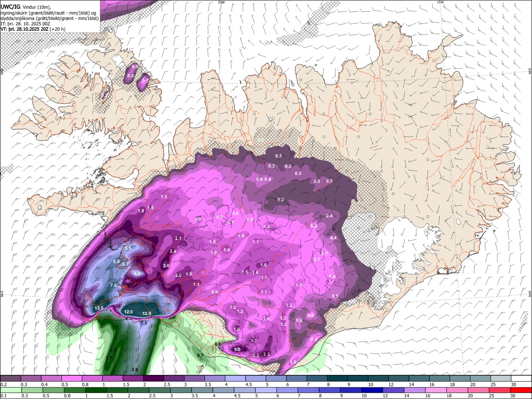Click the 3.0 precipitation value on map

pyautogui.click(x=166, y=266)
